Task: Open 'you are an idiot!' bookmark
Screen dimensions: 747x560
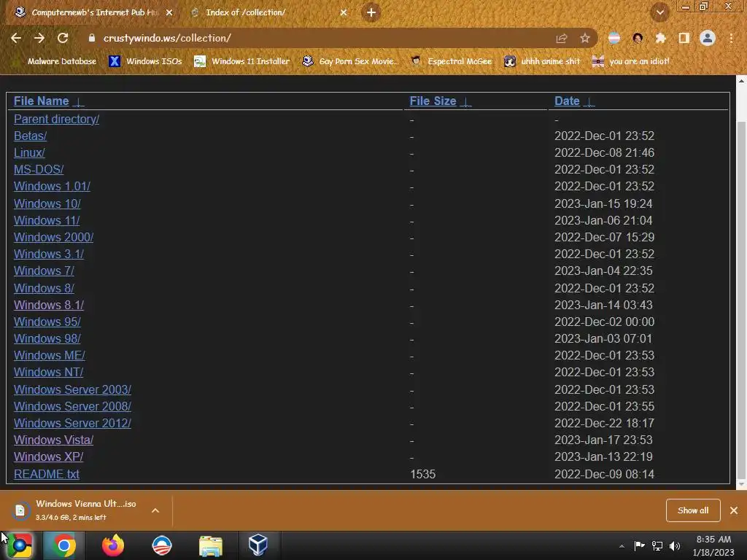Action: point(631,61)
